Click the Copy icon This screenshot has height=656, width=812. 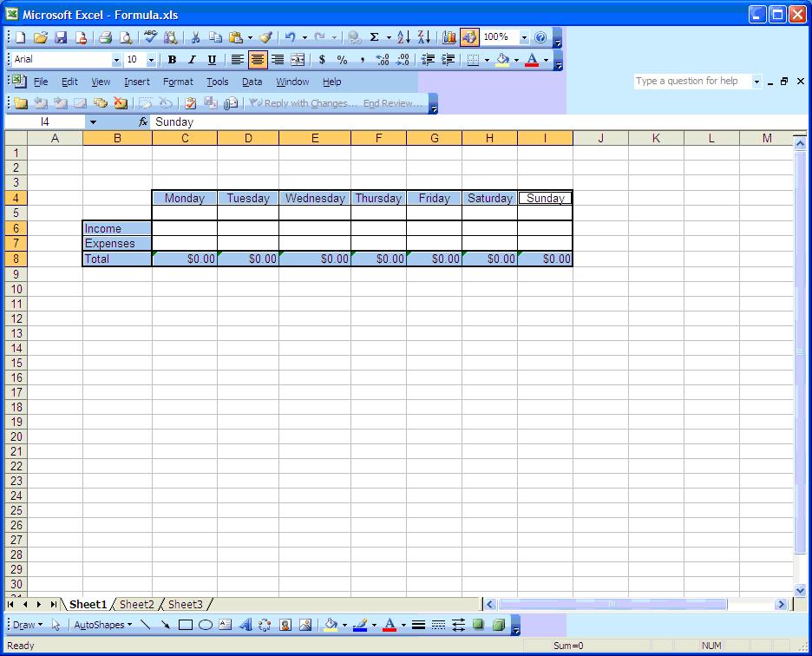[x=215, y=37]
